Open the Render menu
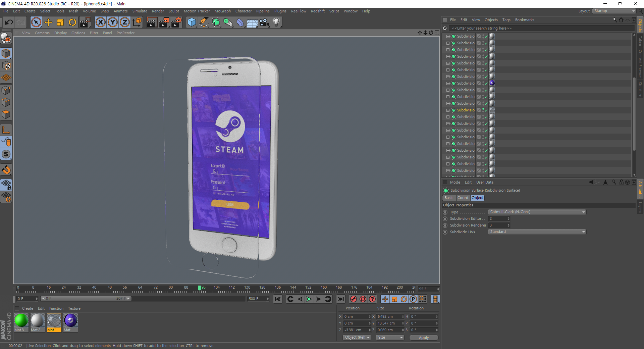The height and width of the screenshot is (349, 644). click(x=158, y=11)
